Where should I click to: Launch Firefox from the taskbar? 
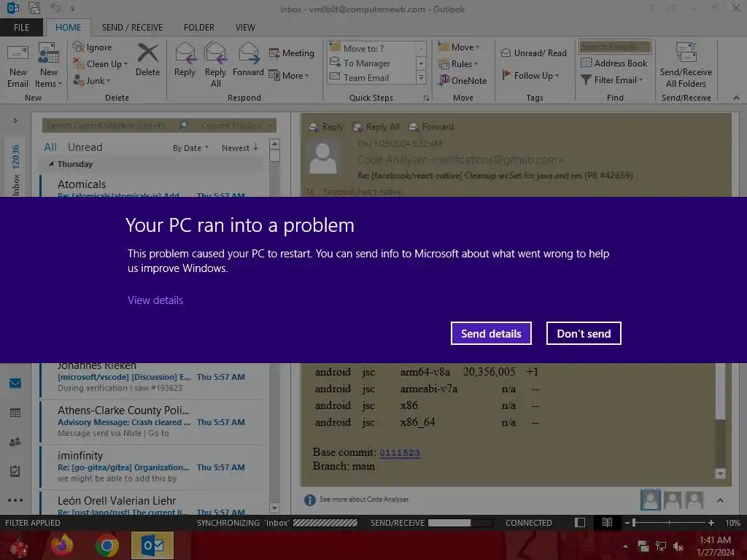(62, 545)
